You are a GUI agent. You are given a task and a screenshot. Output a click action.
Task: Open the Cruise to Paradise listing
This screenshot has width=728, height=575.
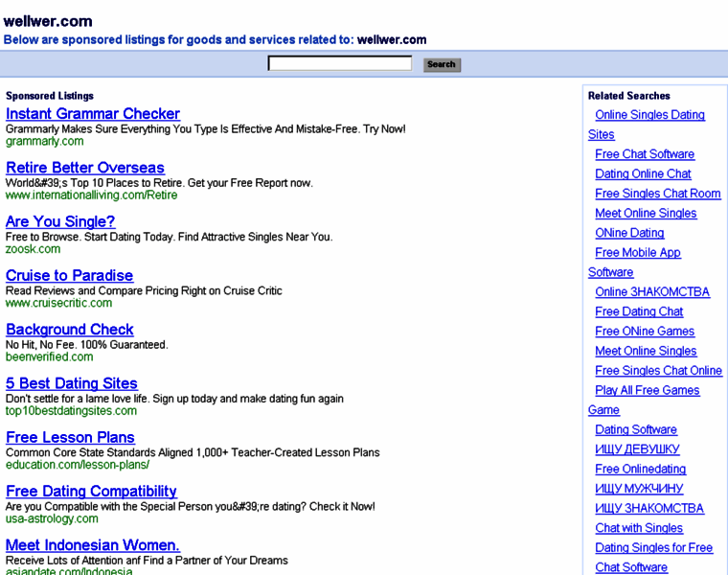[x=70, y=275]
